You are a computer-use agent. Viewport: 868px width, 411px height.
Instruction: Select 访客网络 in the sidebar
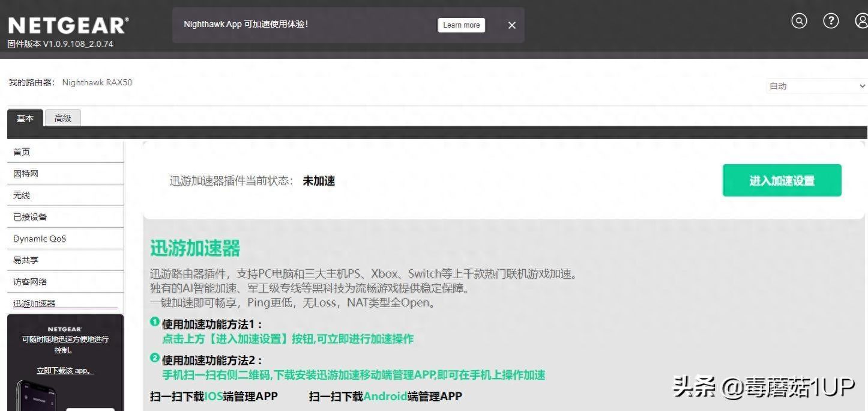click(x=28, y=281)
